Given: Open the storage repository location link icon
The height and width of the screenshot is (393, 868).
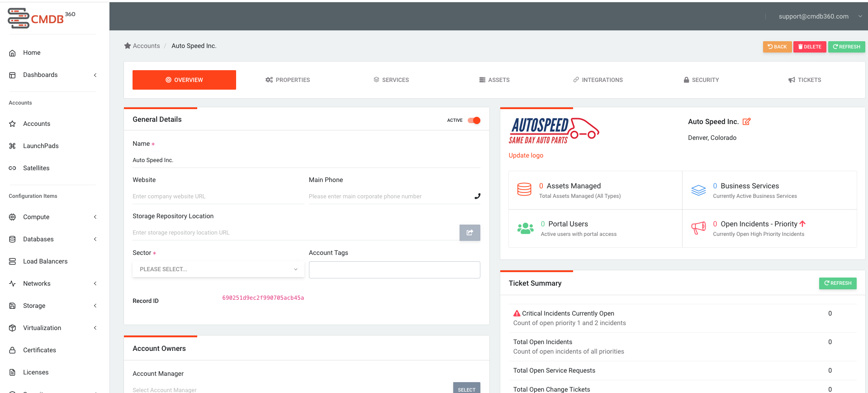Looking at the screenshot, I should click(470, 233).
